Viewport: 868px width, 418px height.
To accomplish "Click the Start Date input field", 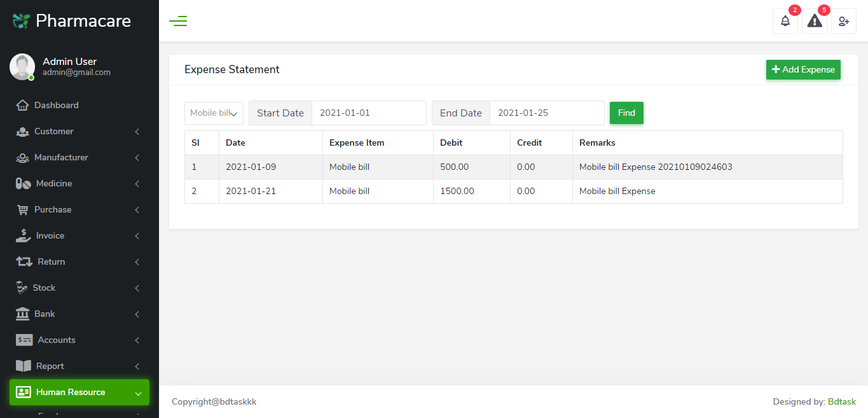I will [369, 113].
